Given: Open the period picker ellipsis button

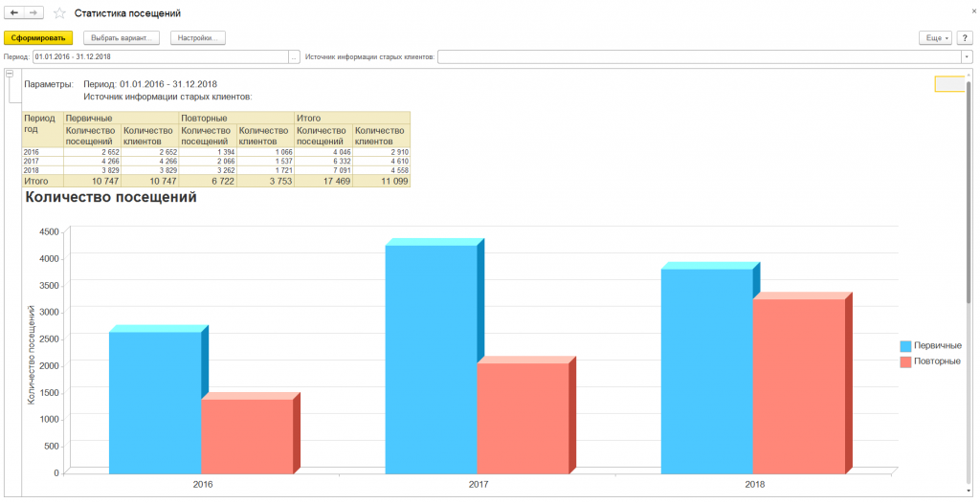Looking at the screenshot, I should tap(294, 57).
